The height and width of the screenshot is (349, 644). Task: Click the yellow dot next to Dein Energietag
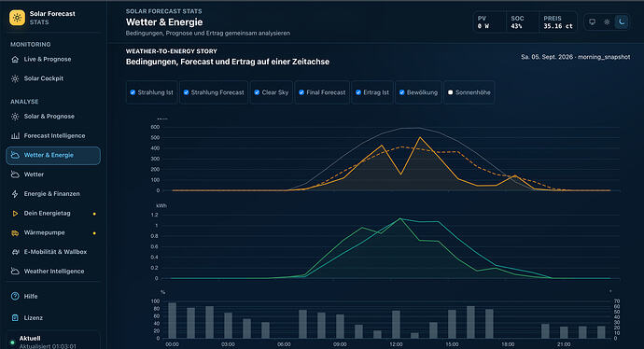coord(94,214)
